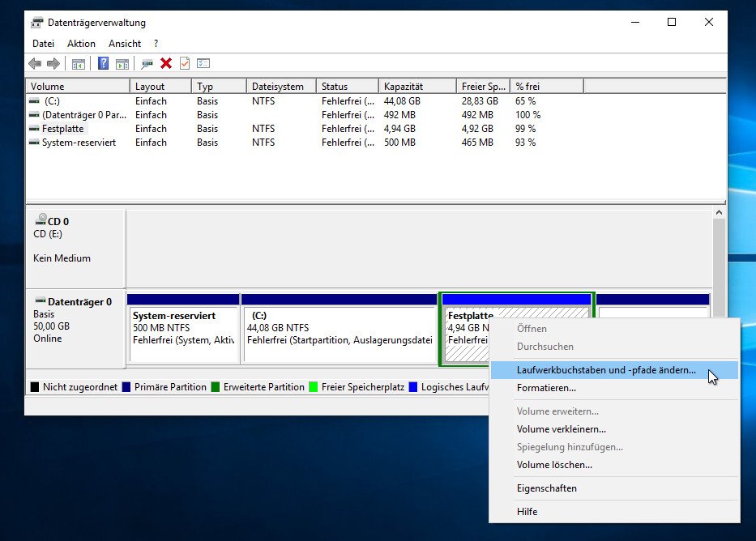Image resolution: width=756 pixels, height=541 pixels.
Task: Select the System-reserviert partition block
Action: coord(182,332)
